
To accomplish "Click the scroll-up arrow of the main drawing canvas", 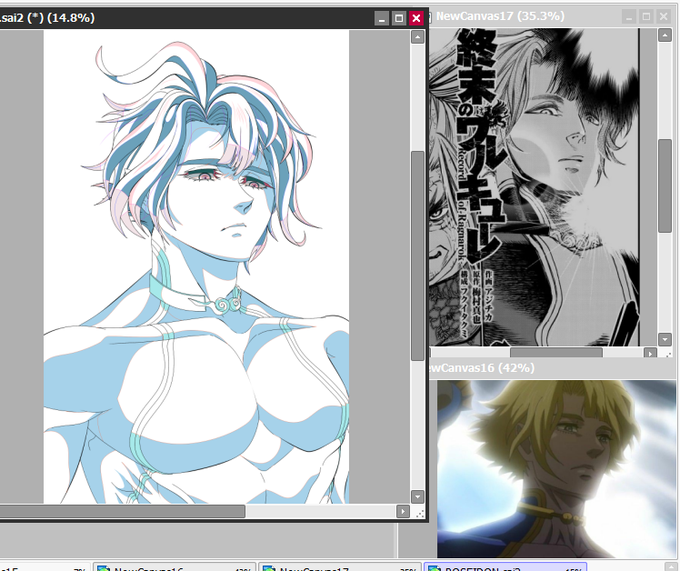I will point(417,37).
